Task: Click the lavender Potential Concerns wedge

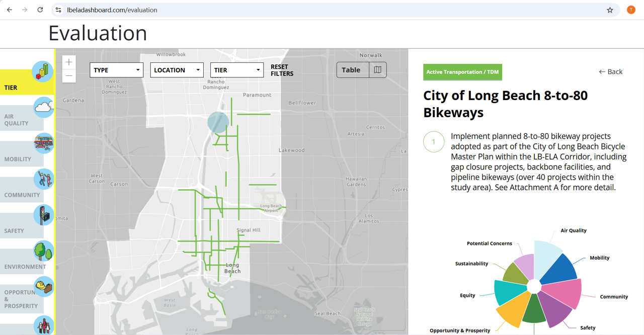Action: (525, 267)
